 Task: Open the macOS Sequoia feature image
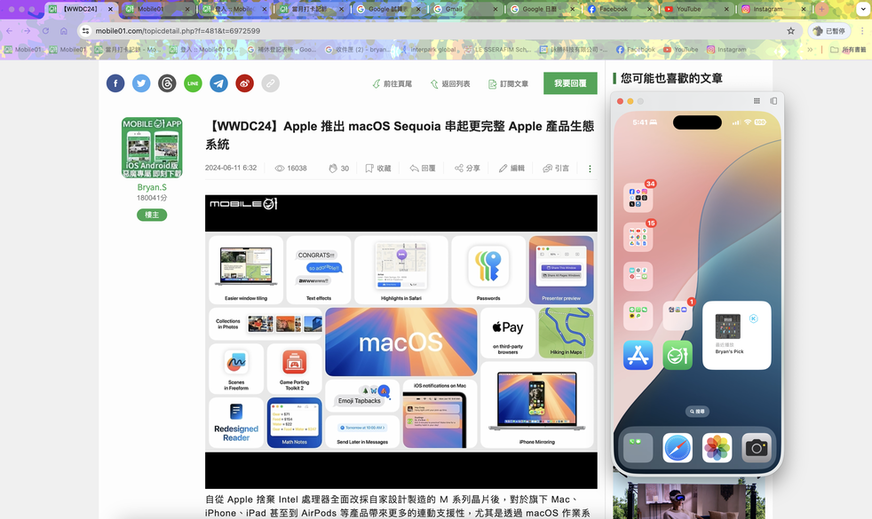coord(401,342)
